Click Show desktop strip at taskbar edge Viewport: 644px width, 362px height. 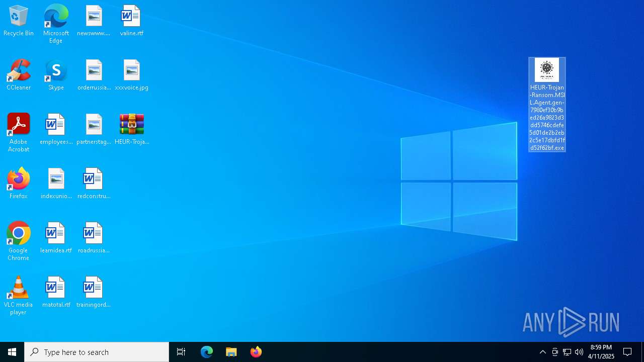click(642, 352)
